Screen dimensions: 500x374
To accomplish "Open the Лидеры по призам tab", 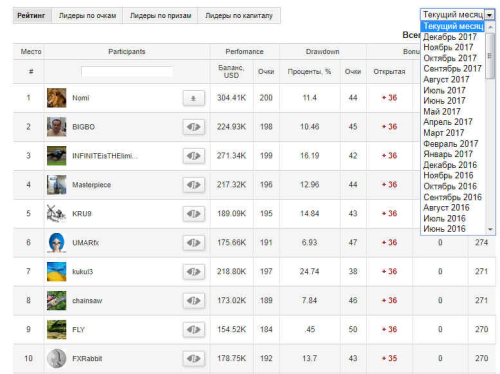I will (x=160, y=16).
